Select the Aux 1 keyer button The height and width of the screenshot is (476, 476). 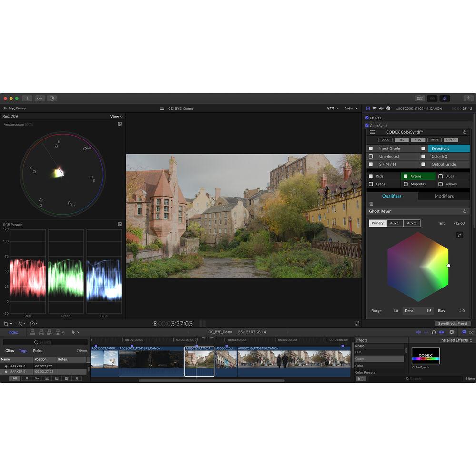[395, 223]
